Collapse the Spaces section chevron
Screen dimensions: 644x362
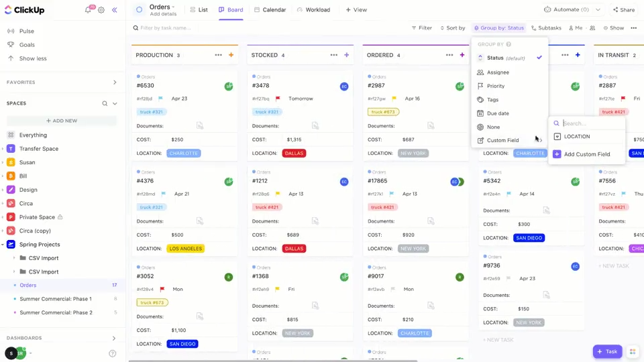(115, 103)
